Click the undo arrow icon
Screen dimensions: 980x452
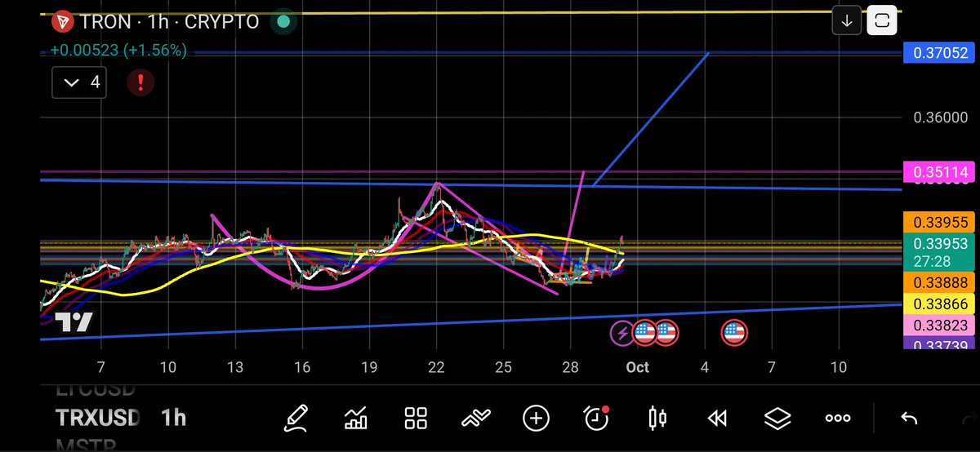pyautogui.click(x=908, y=419)
